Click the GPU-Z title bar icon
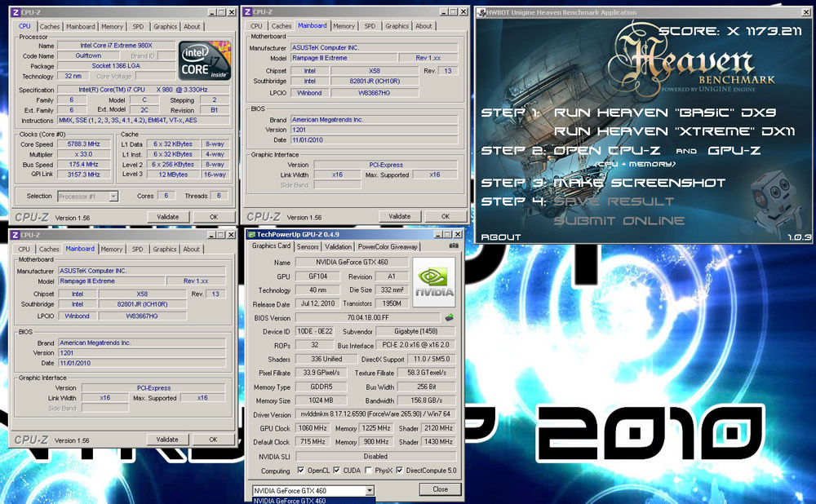 (x=251, y=234)
